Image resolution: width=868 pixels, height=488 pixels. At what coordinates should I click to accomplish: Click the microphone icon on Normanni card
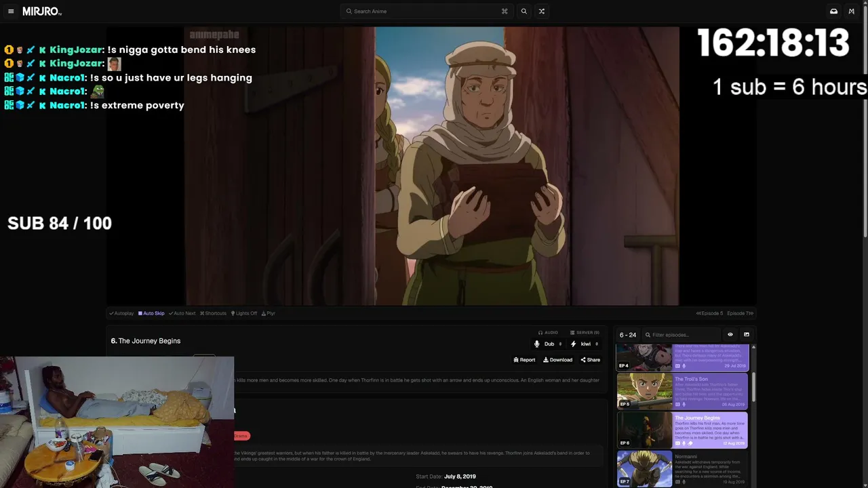[684, 482]
